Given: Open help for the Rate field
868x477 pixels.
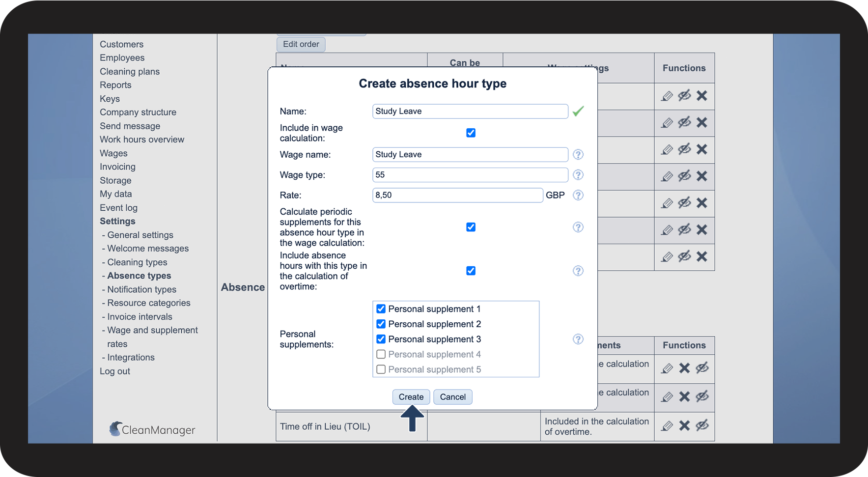Looking at the screenshot, I should point(578,196).
